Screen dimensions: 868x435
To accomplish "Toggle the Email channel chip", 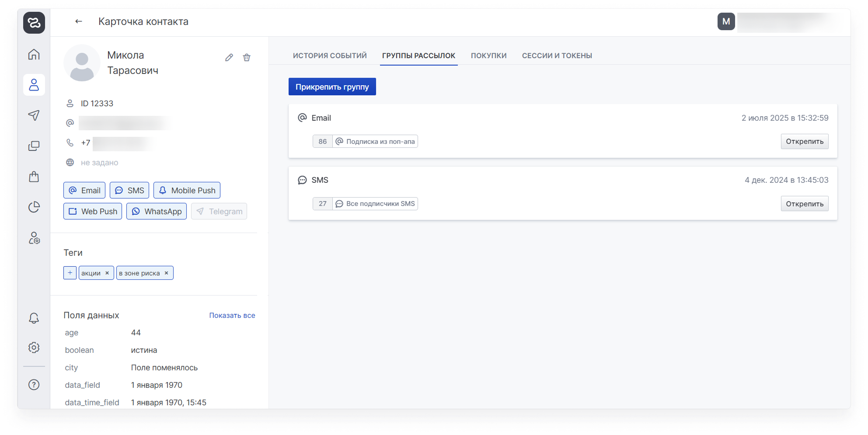I will 84,190.
